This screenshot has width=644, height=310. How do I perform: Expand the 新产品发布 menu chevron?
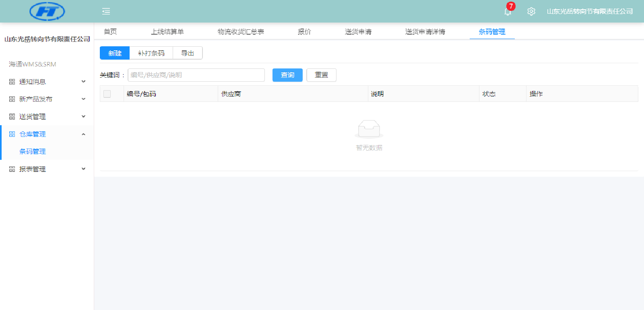(x=83, y=99)
